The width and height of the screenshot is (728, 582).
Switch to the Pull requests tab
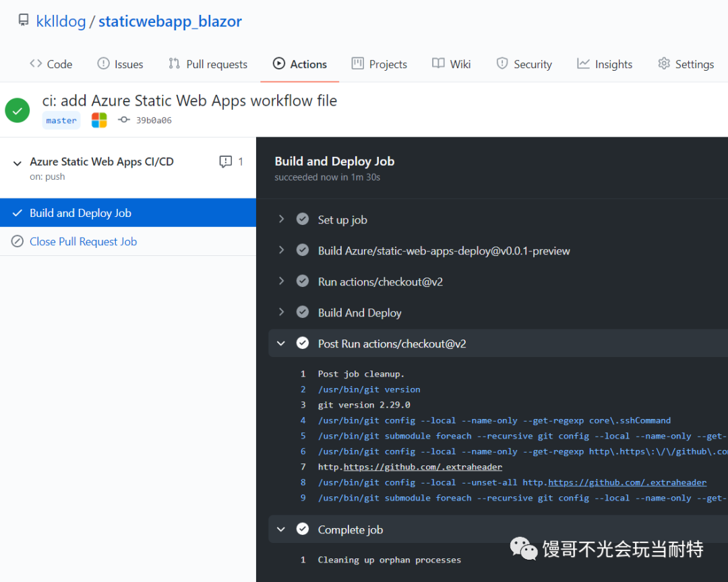(208, 64)
